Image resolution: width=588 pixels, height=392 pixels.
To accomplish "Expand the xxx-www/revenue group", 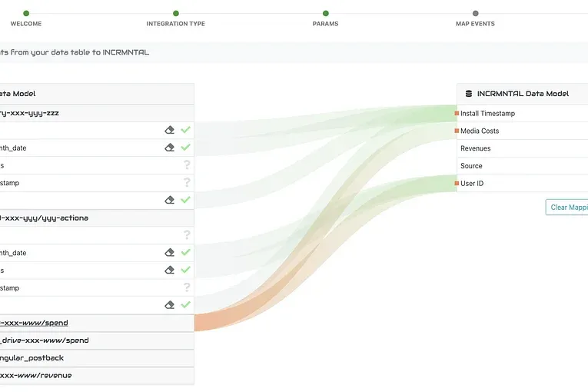I will pos(97,376).
